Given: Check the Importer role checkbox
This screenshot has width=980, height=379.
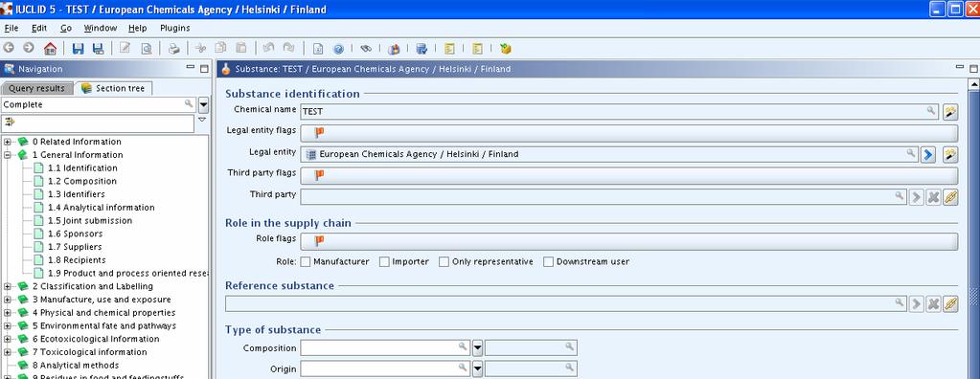Looking at the screenshot, I should 384,261.
